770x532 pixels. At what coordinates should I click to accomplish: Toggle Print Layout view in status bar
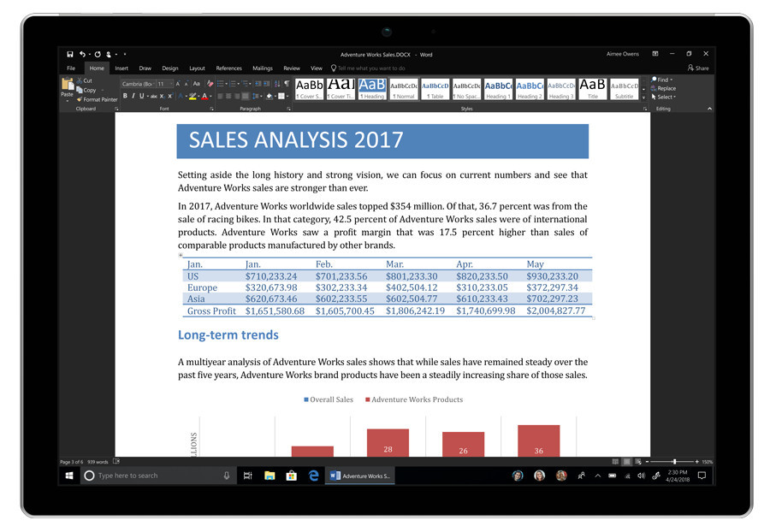[626, 461]
